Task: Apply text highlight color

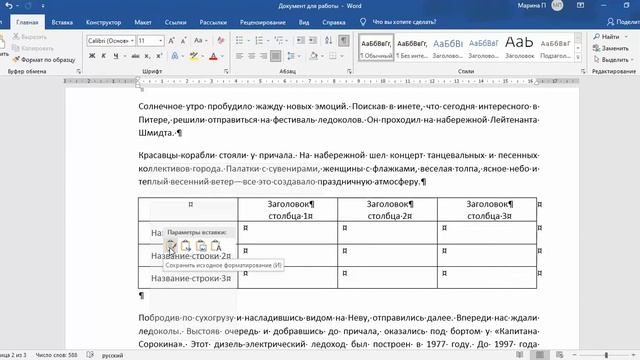Action: [193, 56]
